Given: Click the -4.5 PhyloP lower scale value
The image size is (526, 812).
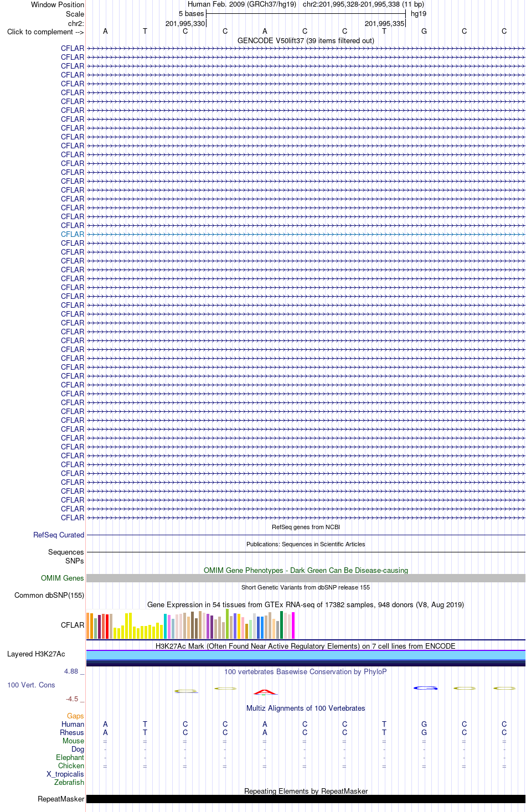Looking at the screenshot, I should pyautogui.click(x=72, y=699).
